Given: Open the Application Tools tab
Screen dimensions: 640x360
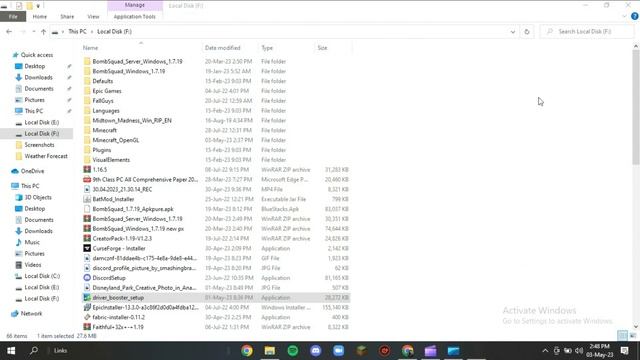Looking at the screenshot, I should (x=135, y=17).
